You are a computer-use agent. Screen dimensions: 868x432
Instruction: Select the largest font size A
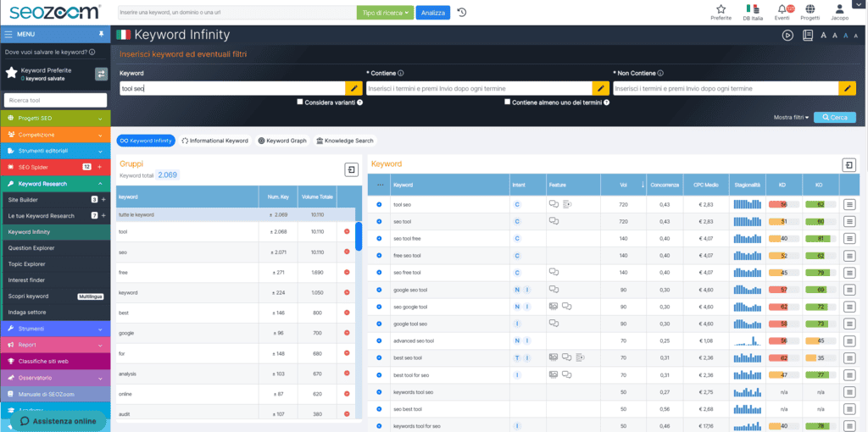click(x=823, y=36)
